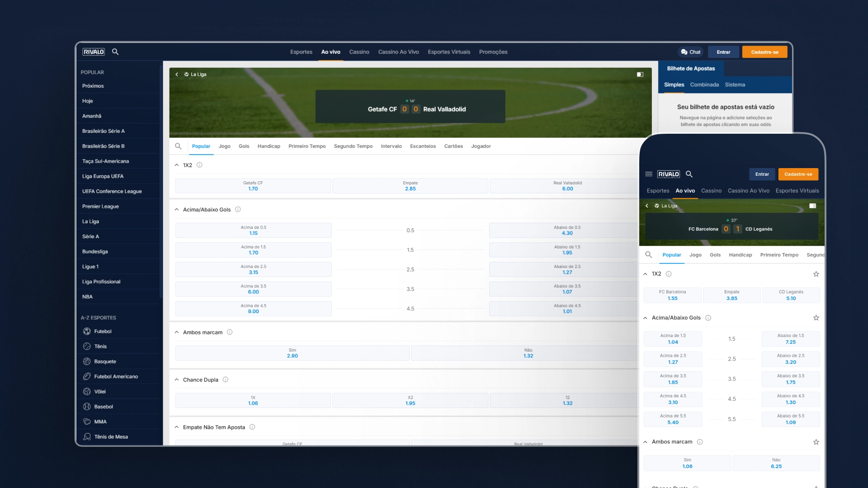Image resolution: width=868 pixels, height=488 pixels.
Task: Select mobile FC Barcelona odds 1.55
Action: click(672, 296)
